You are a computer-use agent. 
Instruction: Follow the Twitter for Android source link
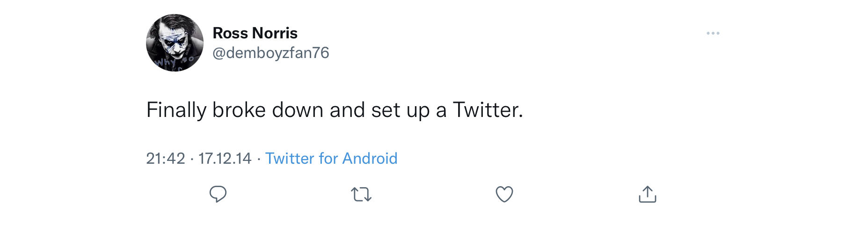(331, 158)
